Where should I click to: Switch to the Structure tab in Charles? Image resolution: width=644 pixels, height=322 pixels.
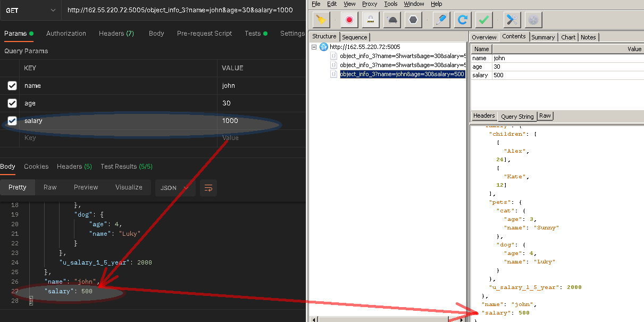tap(324, 37)
